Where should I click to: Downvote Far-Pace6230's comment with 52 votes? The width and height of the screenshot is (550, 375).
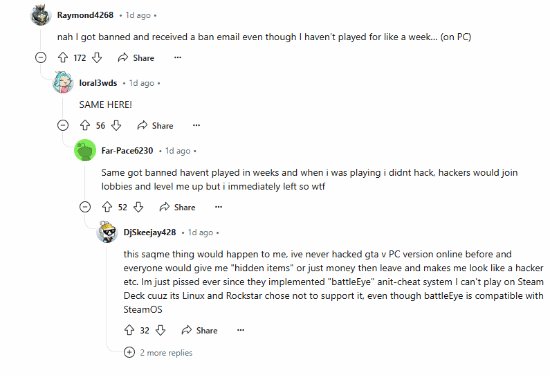tap(139, 207)
